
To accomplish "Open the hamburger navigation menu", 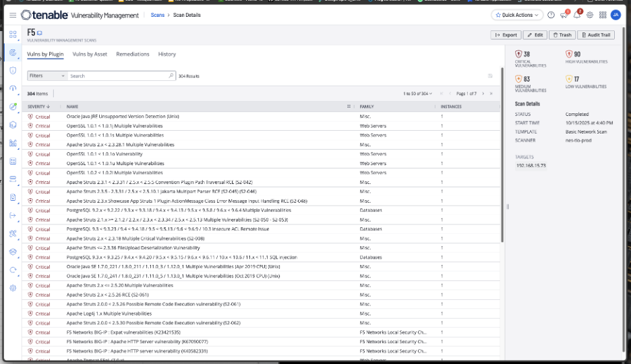I will 13,15.
